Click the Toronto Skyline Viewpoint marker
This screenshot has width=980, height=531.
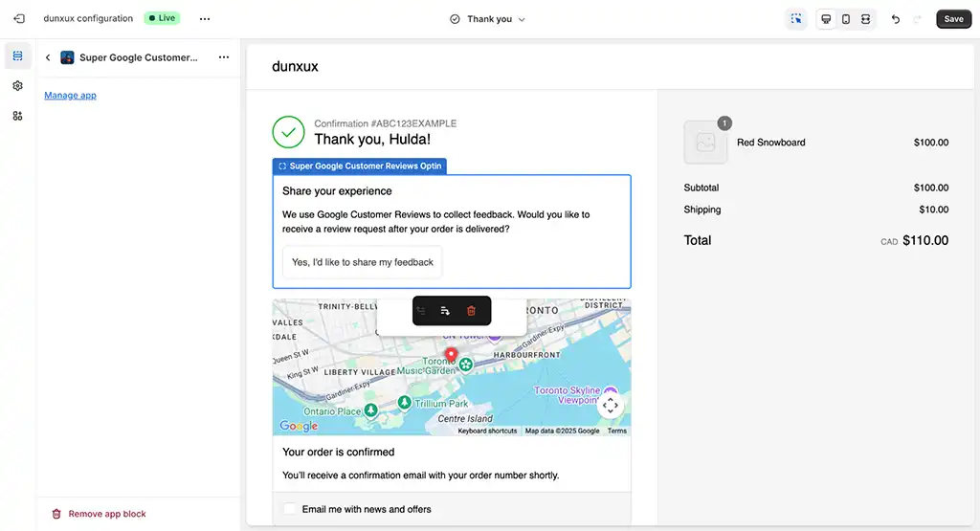click(610, 391)
